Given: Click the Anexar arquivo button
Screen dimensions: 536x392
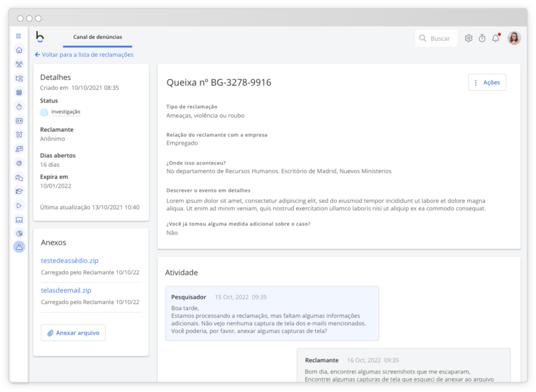Looking at the screenshot, I should [x=73, y=333].
